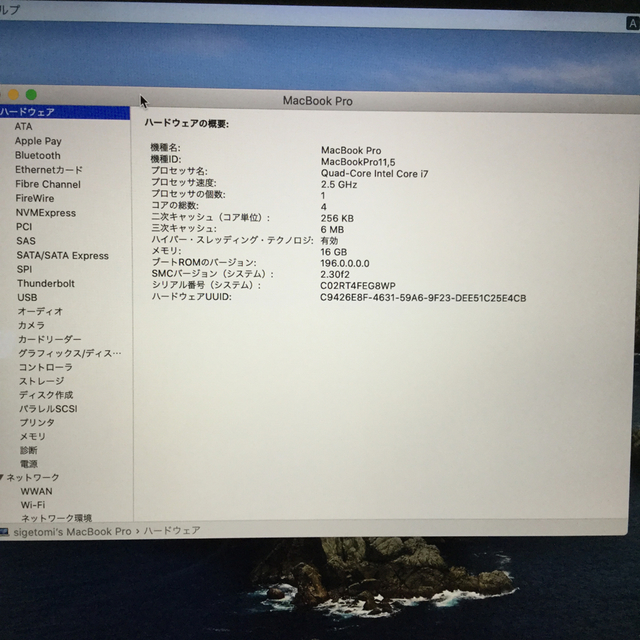Click Quad-Core Intel Core i7 value
640x640 pixels.
pos(374,173)
